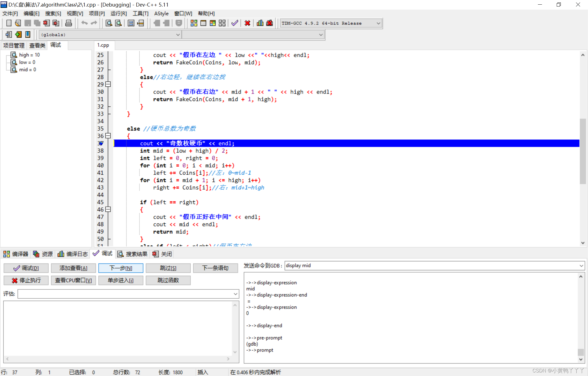588x376 pixels.
Task: Click the Compile (four colored squares) icon
Action: [194, 23]
